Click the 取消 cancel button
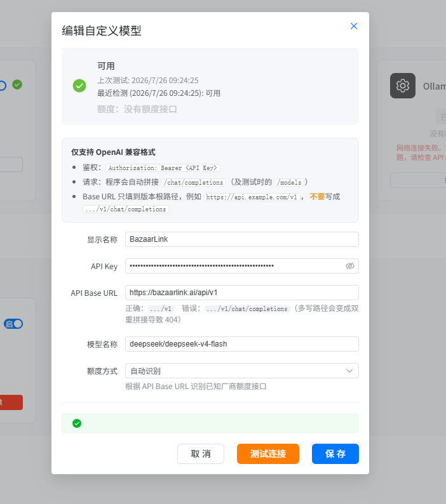 (201, 454)
